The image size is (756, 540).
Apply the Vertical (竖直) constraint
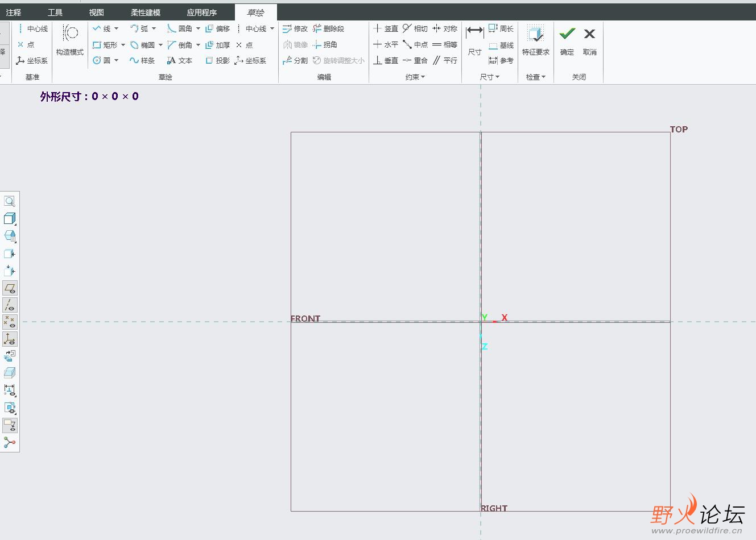pos(386,28)
